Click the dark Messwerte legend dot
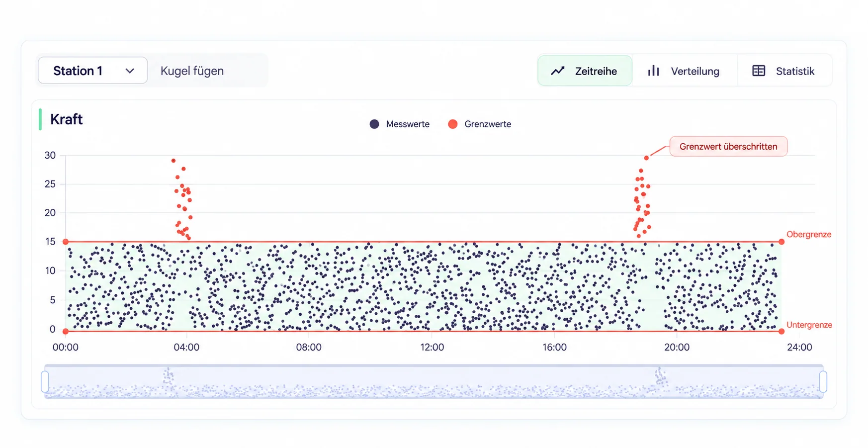The height and width of the screenshot is (448, 868). pyautogui.click(x=374, y=124)
